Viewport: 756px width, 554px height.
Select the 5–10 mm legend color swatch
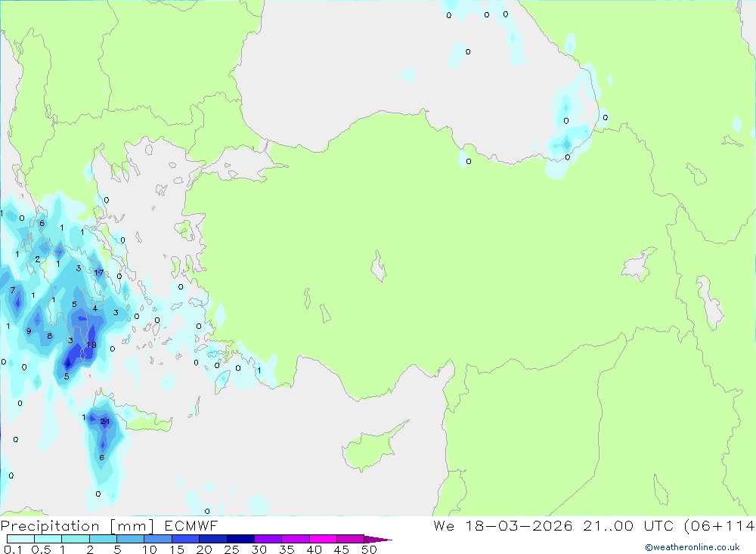130,539
